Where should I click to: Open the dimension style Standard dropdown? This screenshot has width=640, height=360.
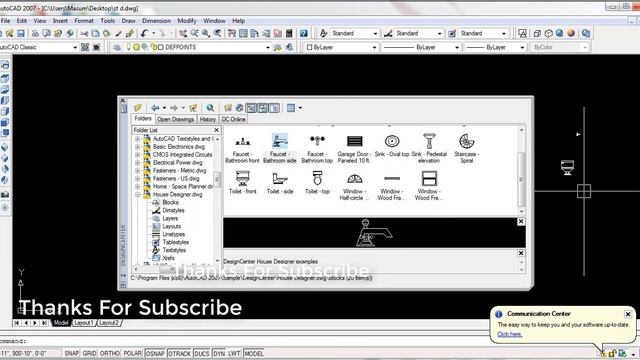tap(440, 33)
